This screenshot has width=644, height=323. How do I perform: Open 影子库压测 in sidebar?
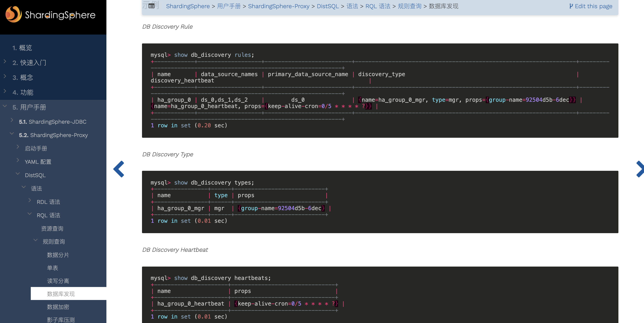pos(61,320)
